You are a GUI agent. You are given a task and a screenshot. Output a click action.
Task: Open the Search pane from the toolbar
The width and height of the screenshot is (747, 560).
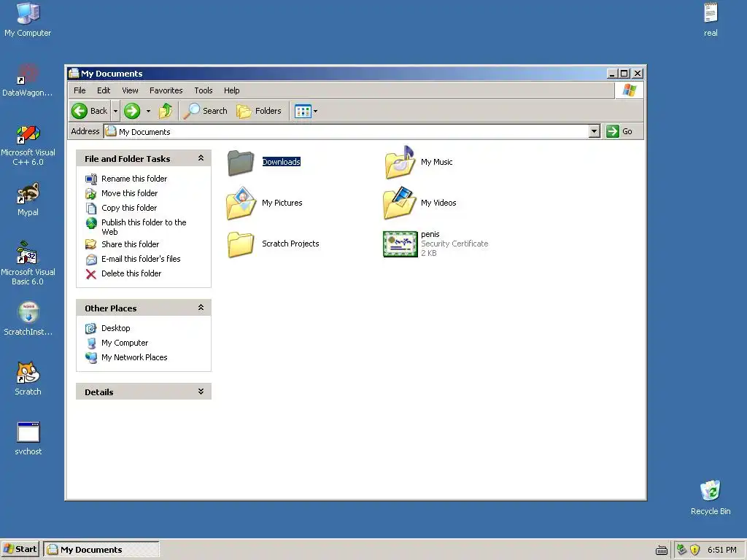tap(206, 111)
